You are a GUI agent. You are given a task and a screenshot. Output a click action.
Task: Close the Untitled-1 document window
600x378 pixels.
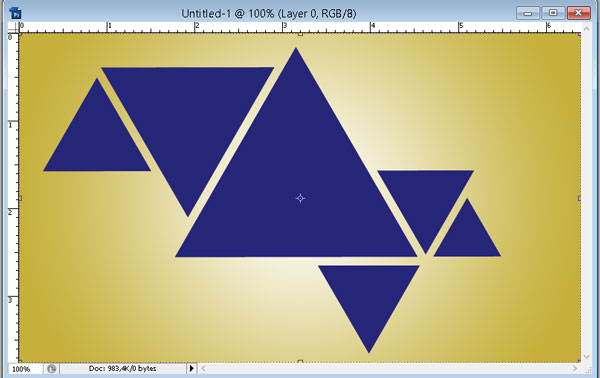pos(579,13)
